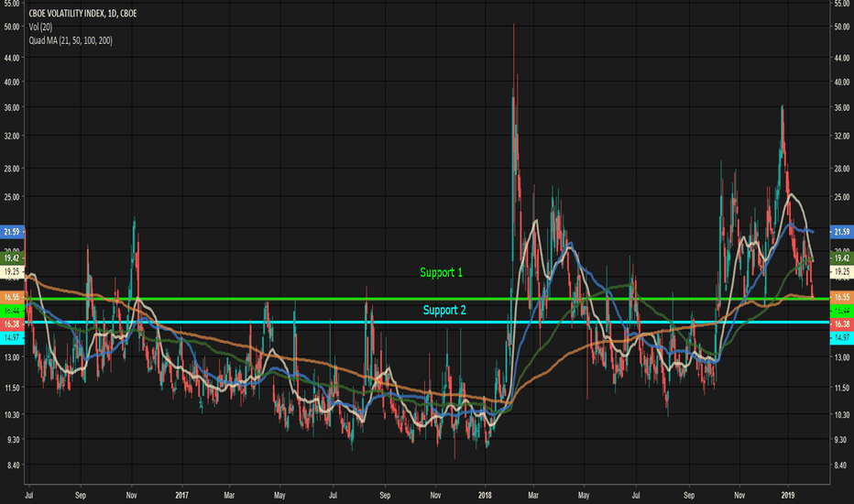Image resolution: width=854 pixels, height=504 pixels.
Task: Click the blue 21.59 tag on left axis
Action: coord(12,232)
